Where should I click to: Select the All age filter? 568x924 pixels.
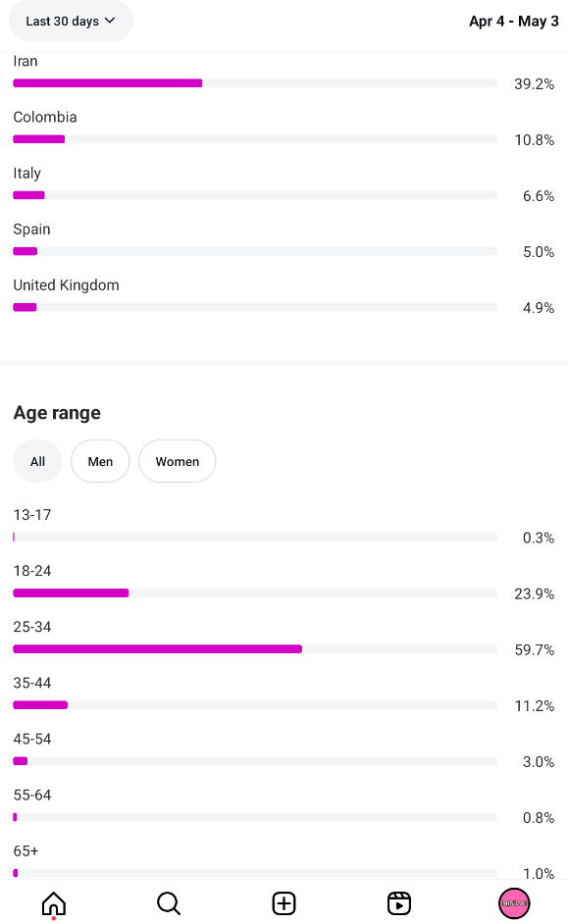(x=37, y=461)
